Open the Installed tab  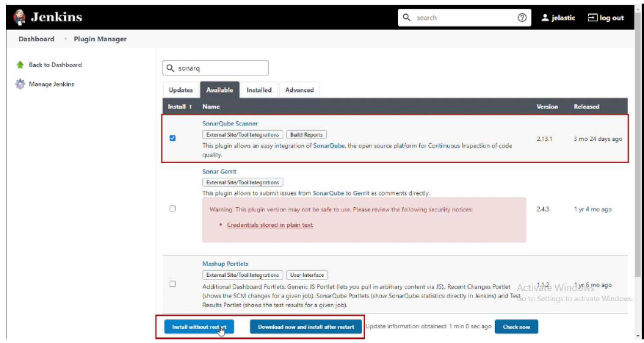coord(259,90)
